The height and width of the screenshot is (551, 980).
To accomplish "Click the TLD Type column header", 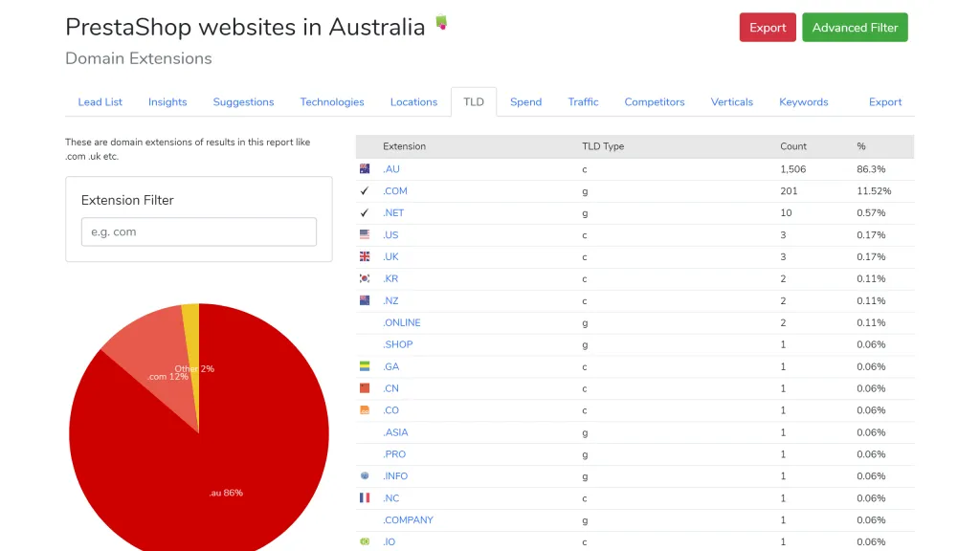I will pos(603,146).
